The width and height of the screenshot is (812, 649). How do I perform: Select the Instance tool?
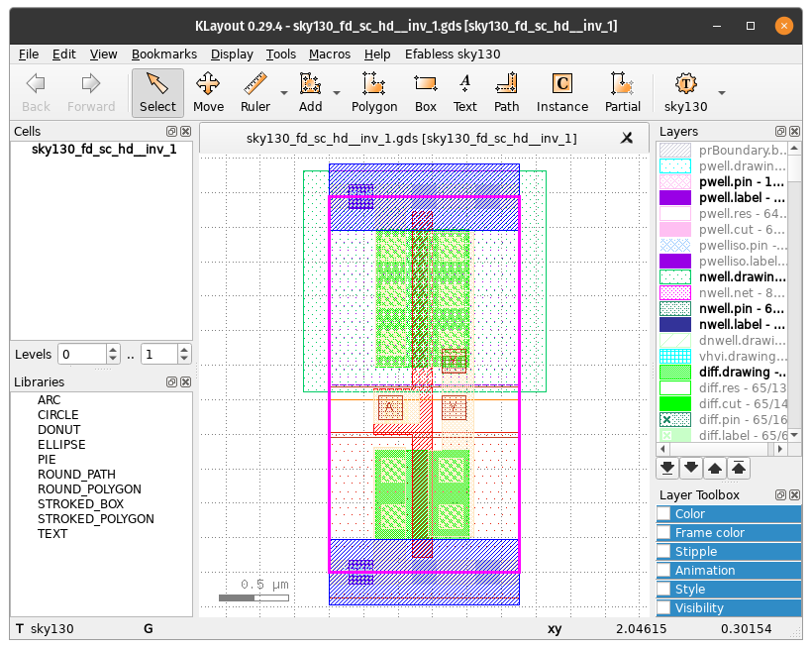click(x=561, y=93)
